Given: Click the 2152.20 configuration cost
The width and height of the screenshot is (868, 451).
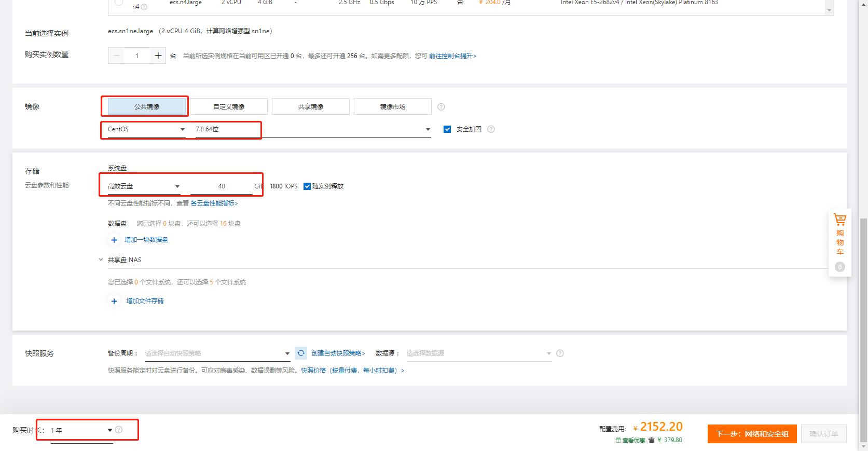Looking at the screenshot, I should [x=662, y=427].
